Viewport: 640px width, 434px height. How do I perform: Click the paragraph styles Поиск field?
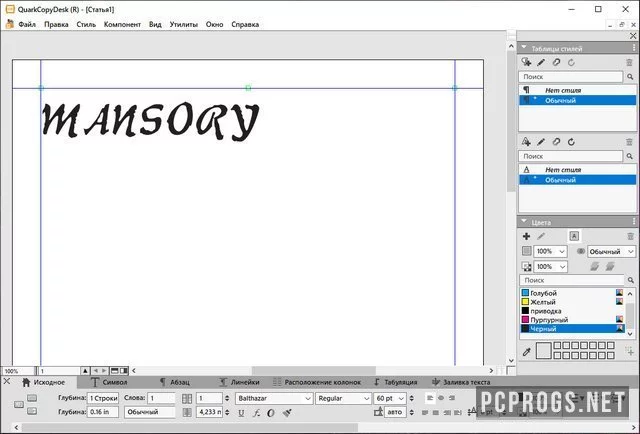click(x=571, y=77)
